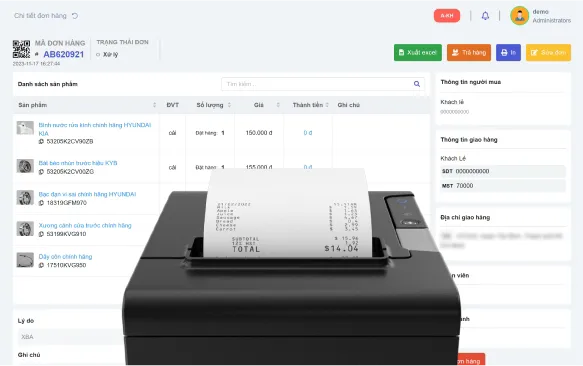Focus the Tìm kiếm product search field

tap(323, 84)
